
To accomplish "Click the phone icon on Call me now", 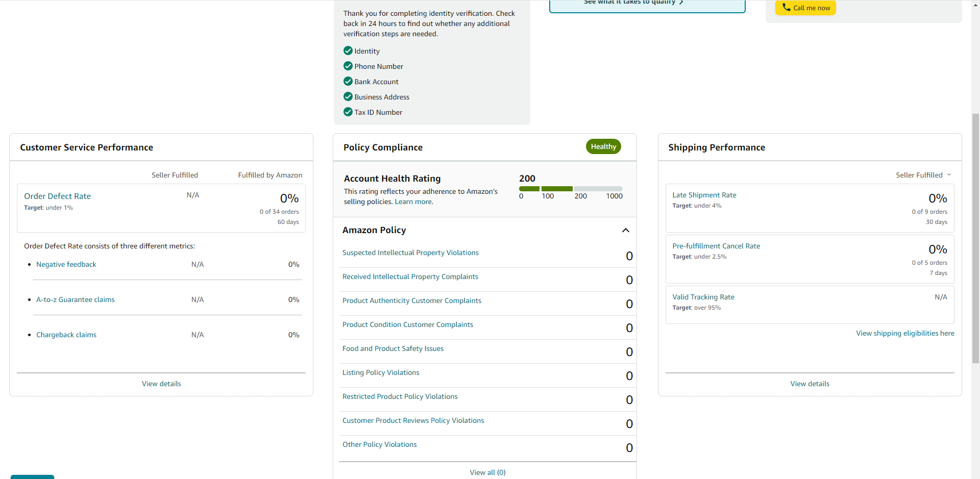I will point(786,7).
